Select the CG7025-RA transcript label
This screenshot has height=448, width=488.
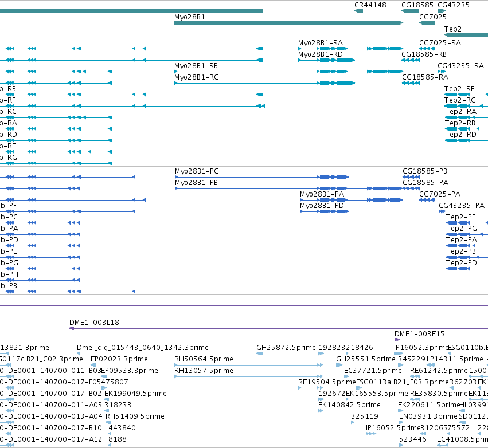[440, 43]
